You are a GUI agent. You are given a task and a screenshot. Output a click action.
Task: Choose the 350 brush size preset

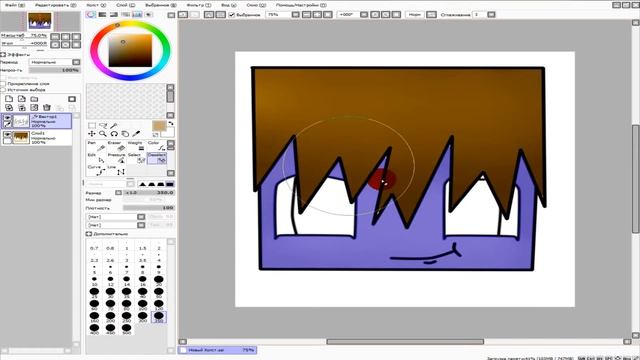(x=158, y=317)
